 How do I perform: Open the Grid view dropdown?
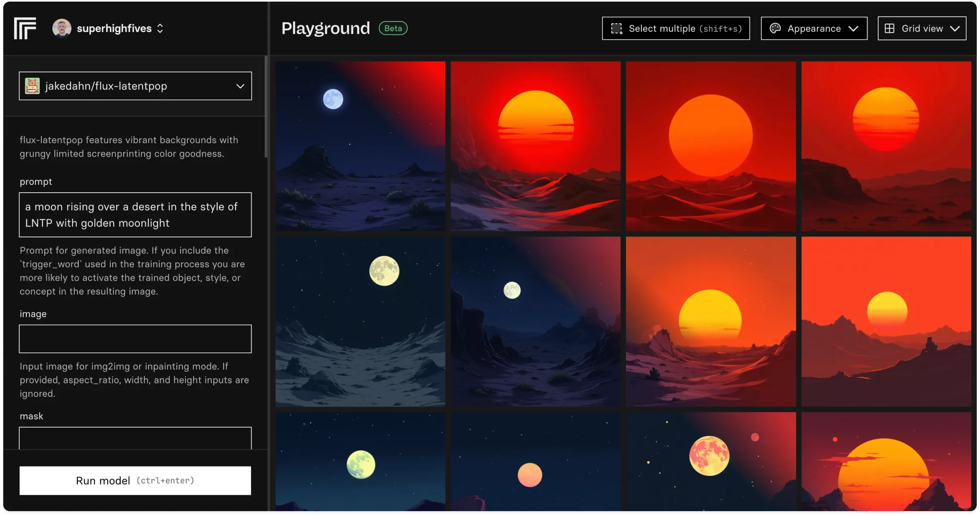pyautogui.click(x=922, y=28)
